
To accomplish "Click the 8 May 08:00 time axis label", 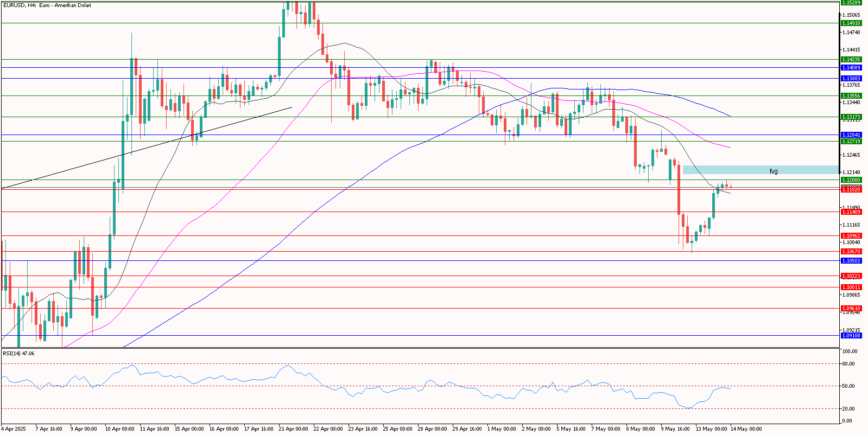I will pos(641,429).
